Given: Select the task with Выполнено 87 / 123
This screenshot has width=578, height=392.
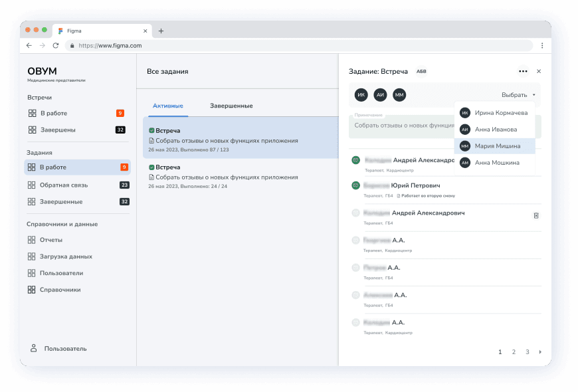Looking at the screenshot, I should (241, 138).
